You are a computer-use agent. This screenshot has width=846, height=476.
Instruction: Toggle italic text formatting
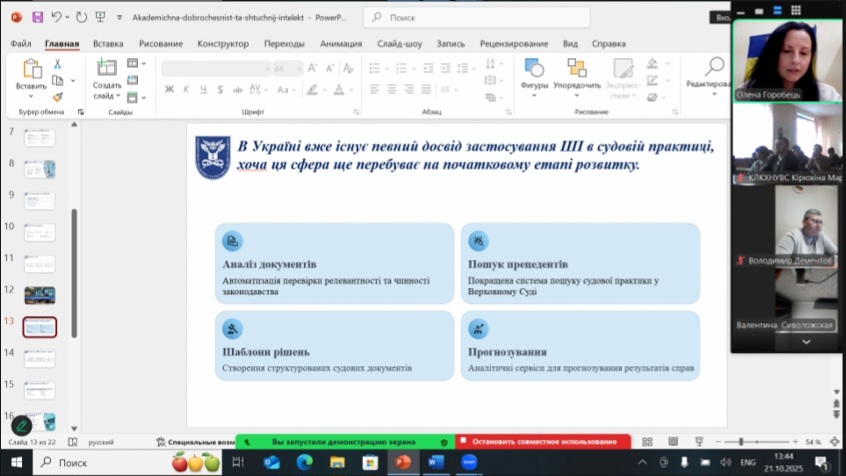[x=186, y=89]
